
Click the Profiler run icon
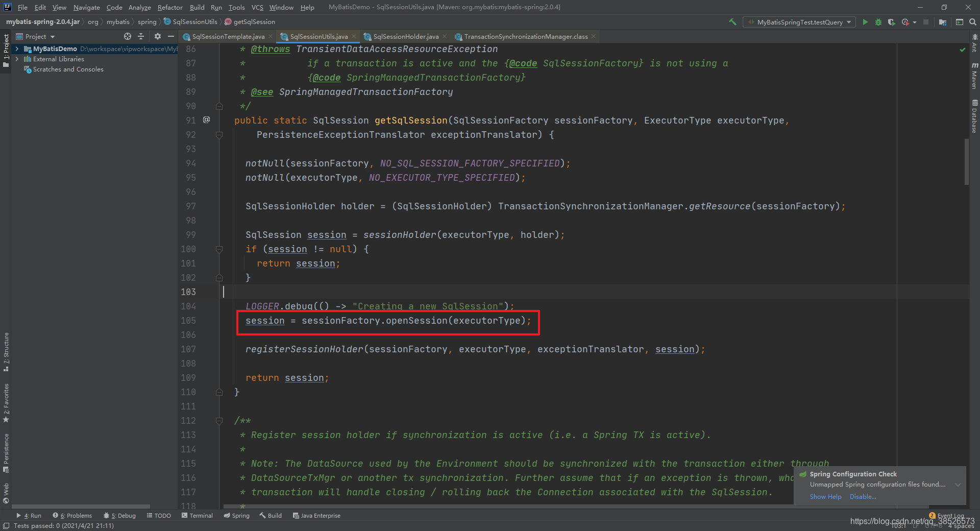[905, 22]
